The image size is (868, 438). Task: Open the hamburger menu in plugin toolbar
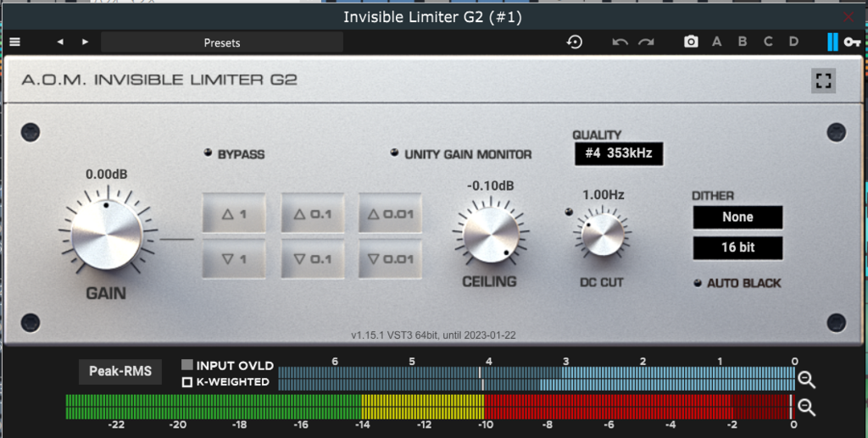point(15,42)
